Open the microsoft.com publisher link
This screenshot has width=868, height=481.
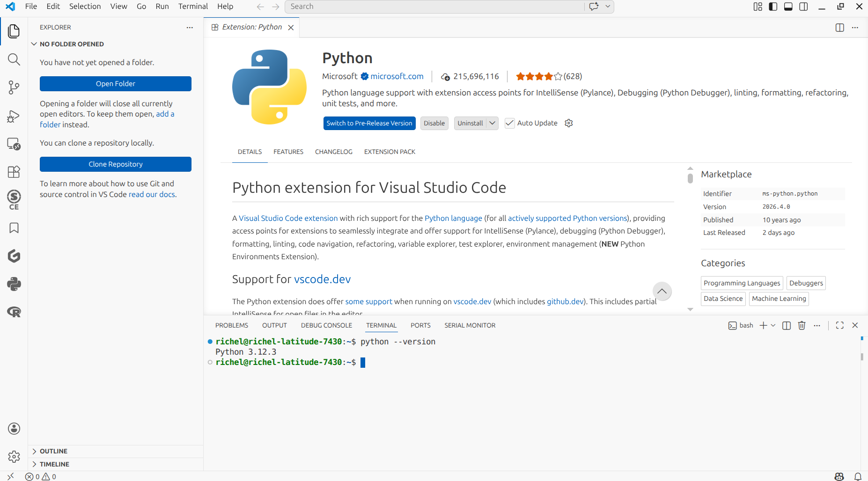(397, 76)
